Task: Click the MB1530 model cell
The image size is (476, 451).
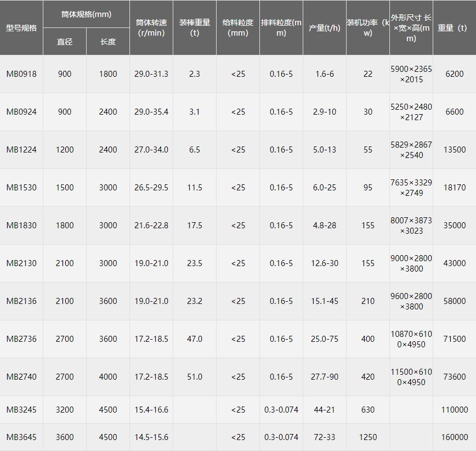Action: click(x=21, y=188)
